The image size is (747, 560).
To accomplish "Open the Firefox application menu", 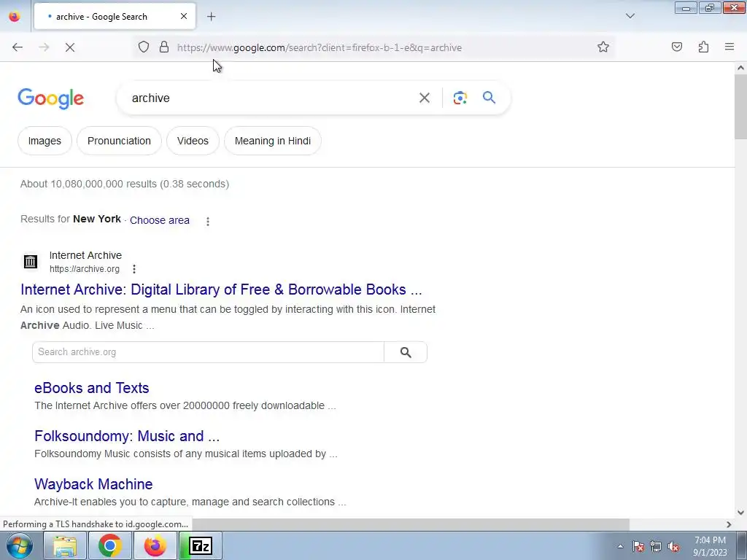I will [x=729, y=47].
